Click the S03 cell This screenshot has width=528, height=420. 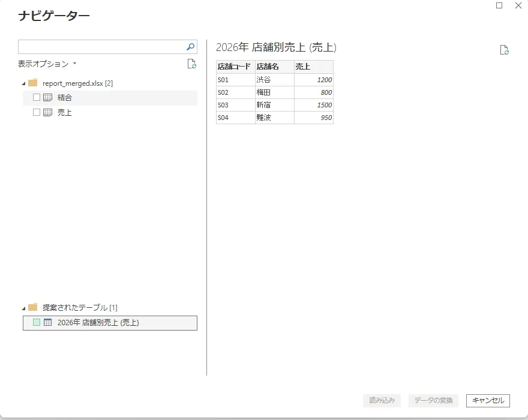pos(236,105)
